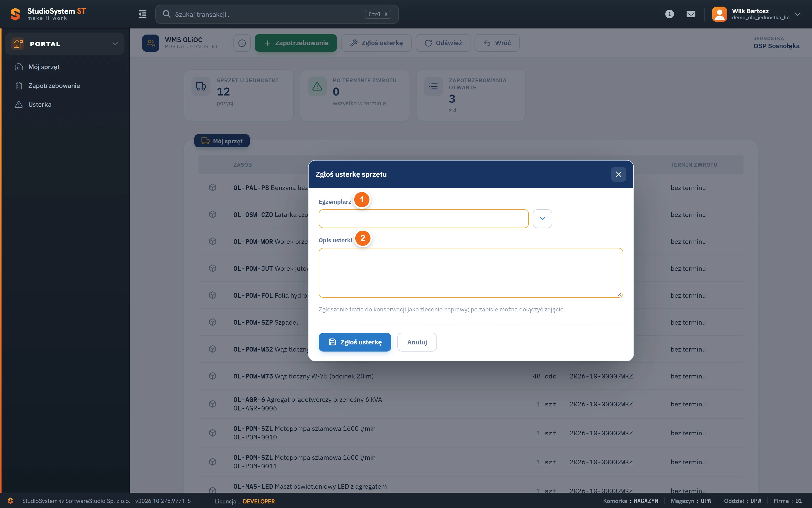
Task: Focus the Szukaj transakcji search field
Action: (277, 14)
